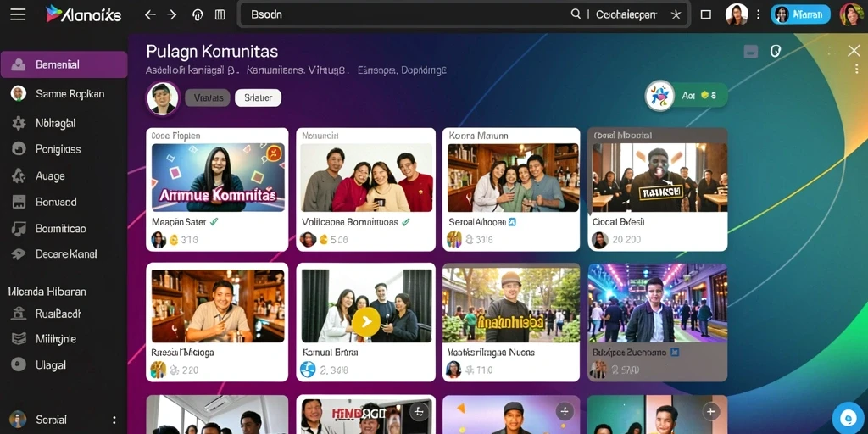Open the three-dot menu beside the top avatar
This screenshot has height=434, width=868.
759,15
